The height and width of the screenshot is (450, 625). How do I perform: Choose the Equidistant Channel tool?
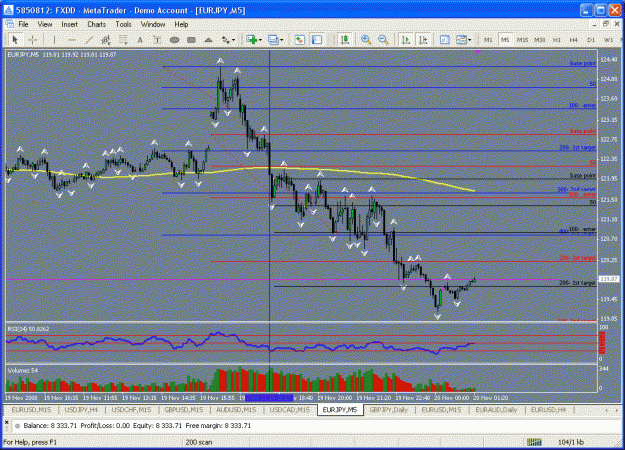[x=106, y=39]
